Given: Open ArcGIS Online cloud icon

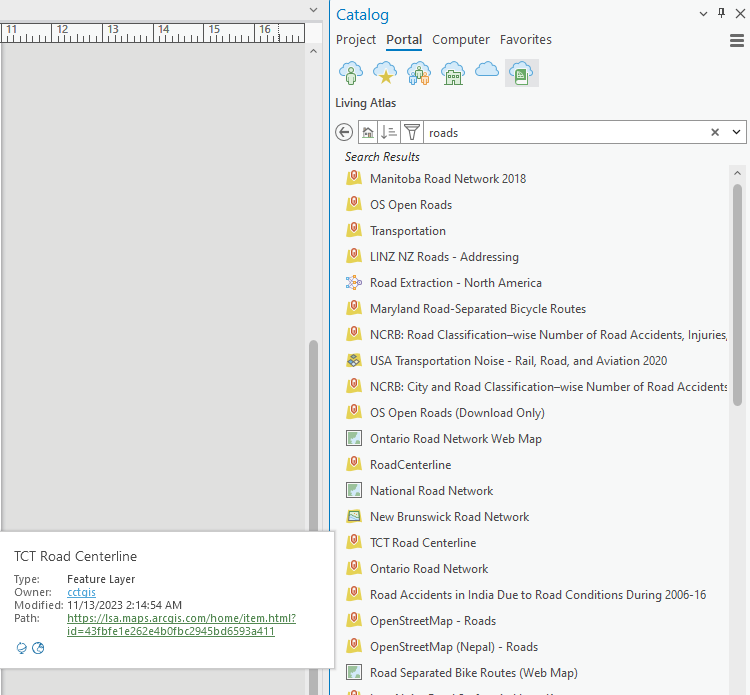Looking at the screenshot, I should point(487,70).
